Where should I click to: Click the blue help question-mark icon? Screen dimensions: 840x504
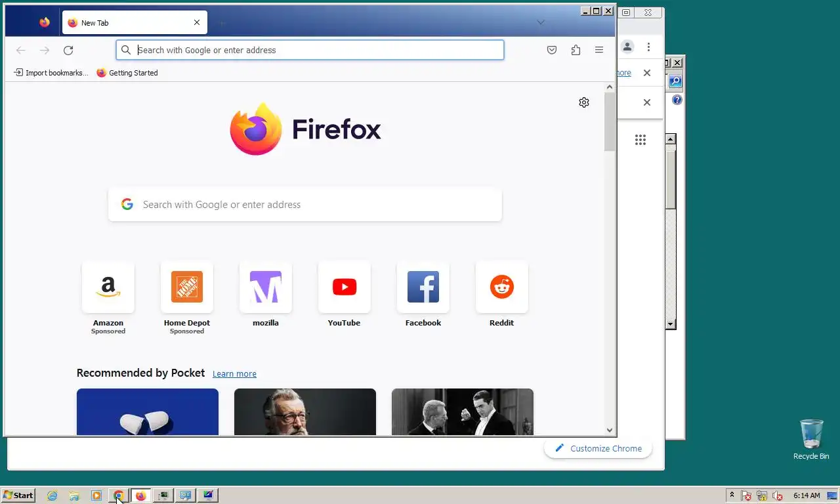point(677,100)
